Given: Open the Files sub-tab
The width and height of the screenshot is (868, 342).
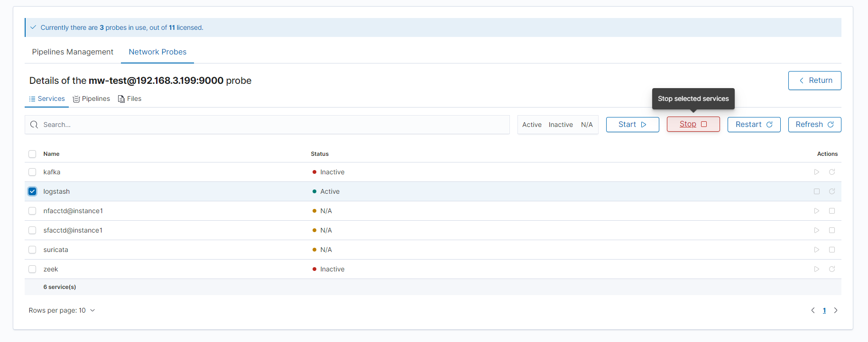Looking at the screenshot, I should pos(129,99).
